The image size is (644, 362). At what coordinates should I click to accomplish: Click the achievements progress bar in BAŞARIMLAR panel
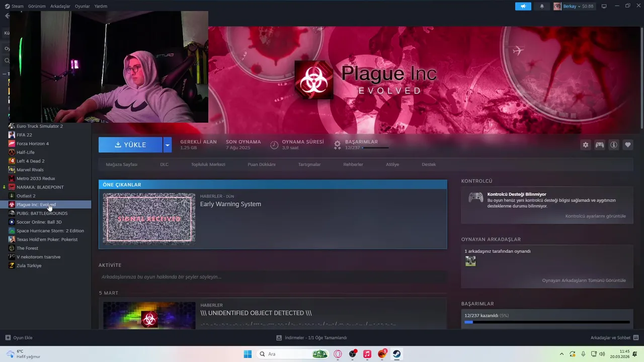[x=547, y=322]
